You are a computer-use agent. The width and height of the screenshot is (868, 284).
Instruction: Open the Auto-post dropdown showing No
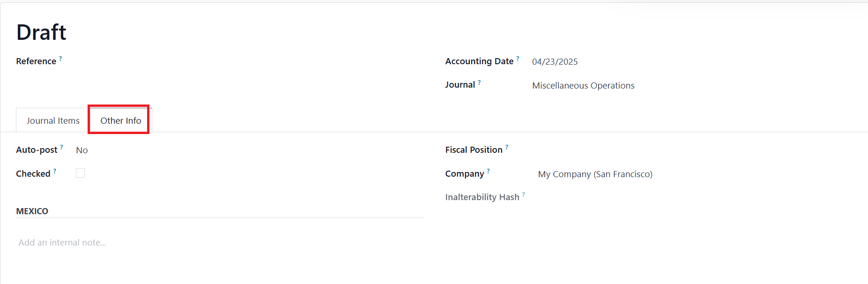pos(82,150)
